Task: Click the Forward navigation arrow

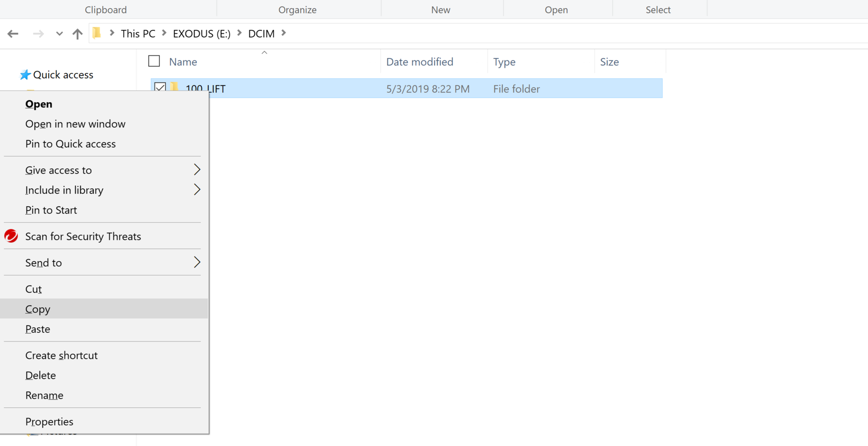Action: pyautogui.click(x=38, y=34)
